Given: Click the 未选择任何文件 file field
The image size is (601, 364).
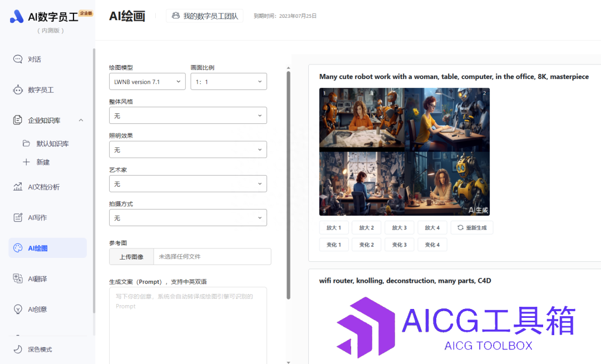Looking at the screenshot, I should [213, 256].
